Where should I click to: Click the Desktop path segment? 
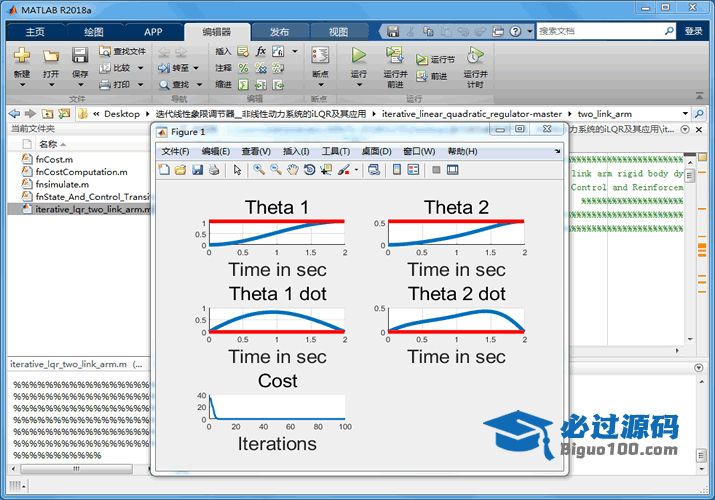pos(122,114)
